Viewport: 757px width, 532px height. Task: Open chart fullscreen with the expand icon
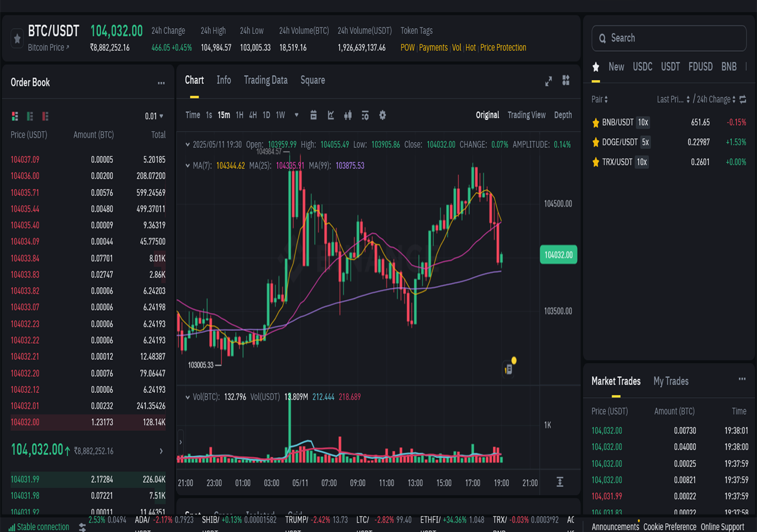[548, 81]
